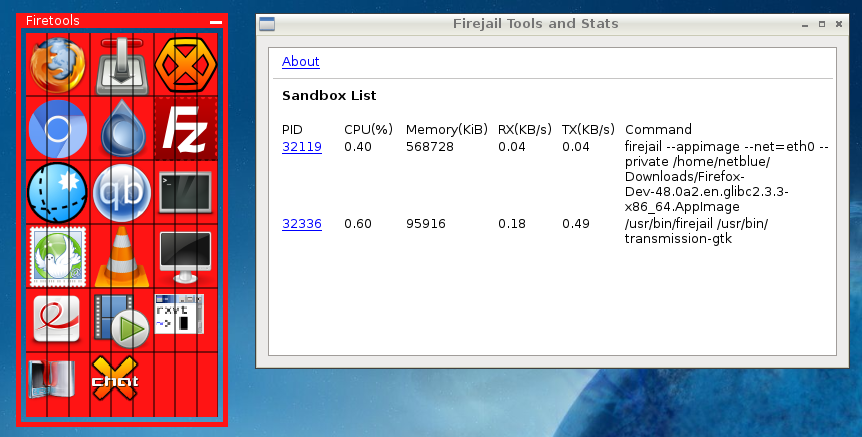Open sandbox PID 32119 details
Viewport: 862px width, 437px height.
(x=302, y=147)
